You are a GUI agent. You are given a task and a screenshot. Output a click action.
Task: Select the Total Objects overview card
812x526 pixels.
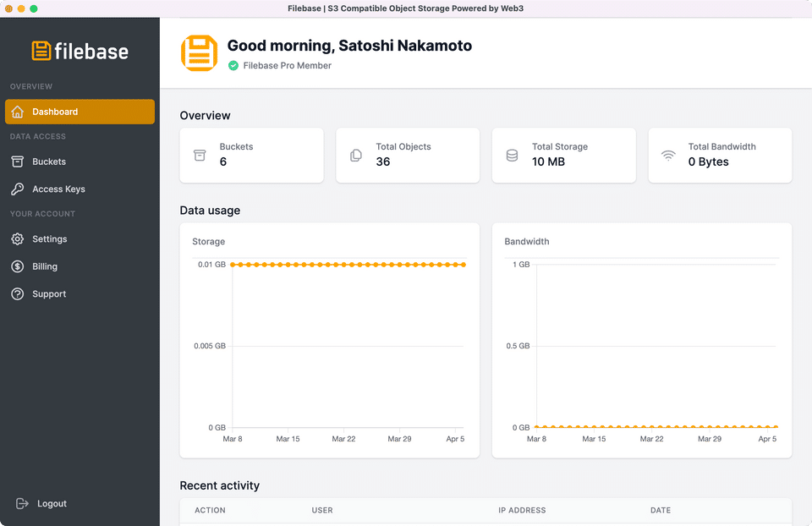(407, 155)
